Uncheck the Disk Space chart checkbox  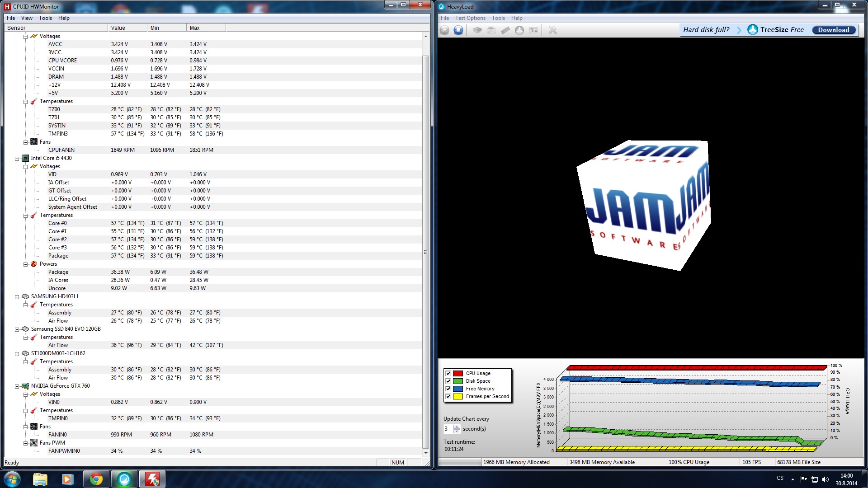coord(448,381)
